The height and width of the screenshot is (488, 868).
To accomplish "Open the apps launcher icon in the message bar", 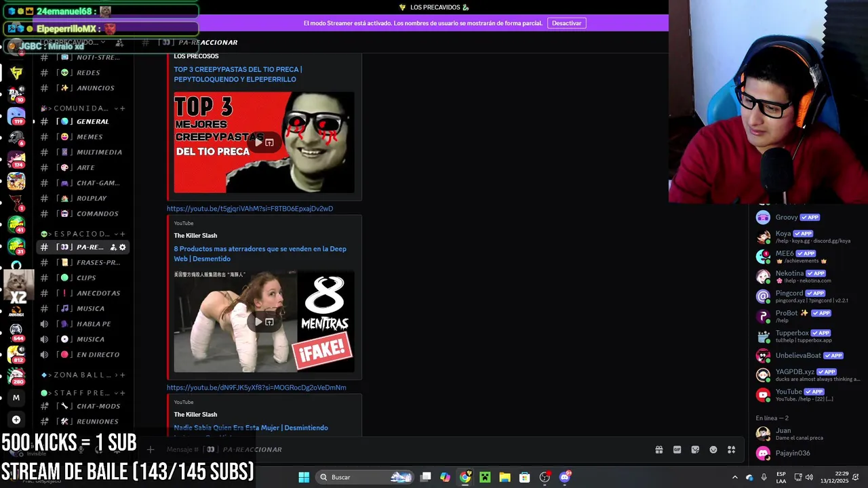I will tap(732, 449).
